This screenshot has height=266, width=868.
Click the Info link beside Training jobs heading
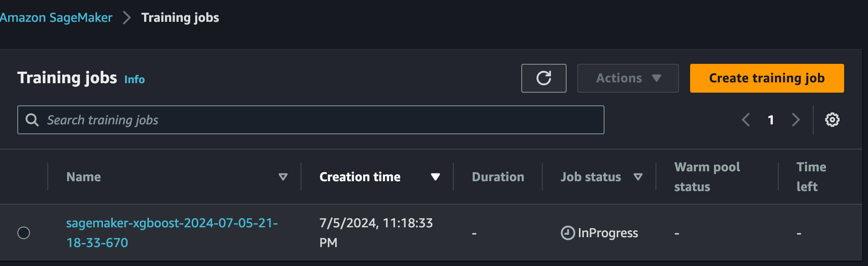(x=135, y=79)
